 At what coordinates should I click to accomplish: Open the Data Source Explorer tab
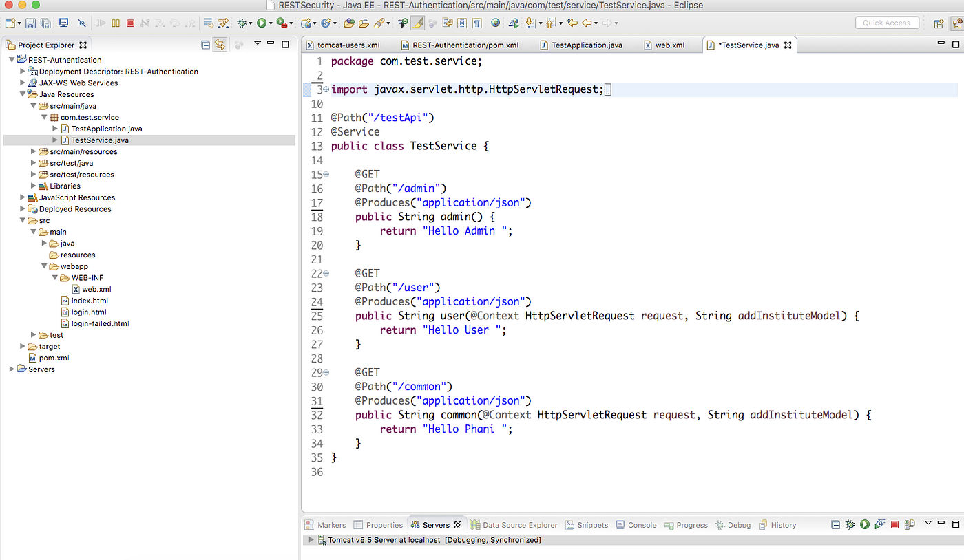pos(514,525)
